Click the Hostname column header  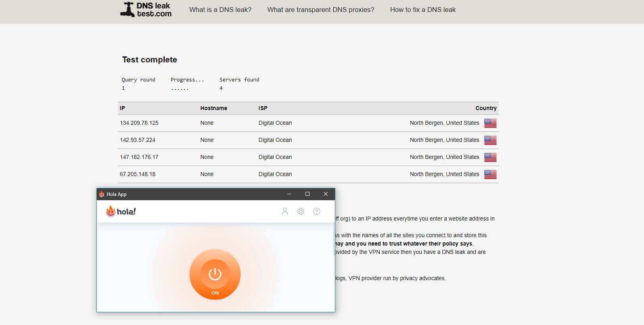[x=214, y=108]
